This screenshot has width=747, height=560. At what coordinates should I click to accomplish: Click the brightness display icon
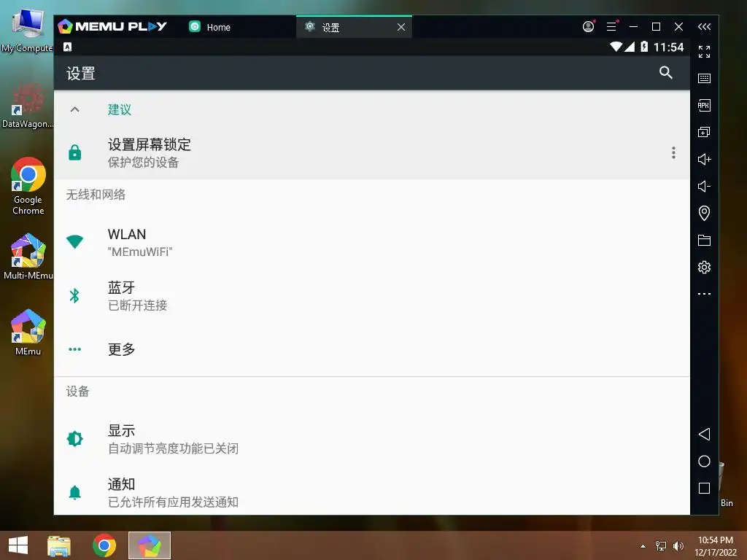(75, 438)
